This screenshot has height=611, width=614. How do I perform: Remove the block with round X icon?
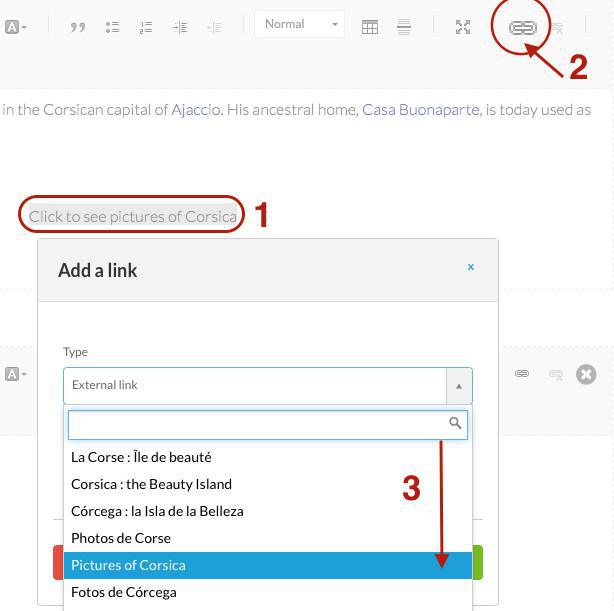586,374
